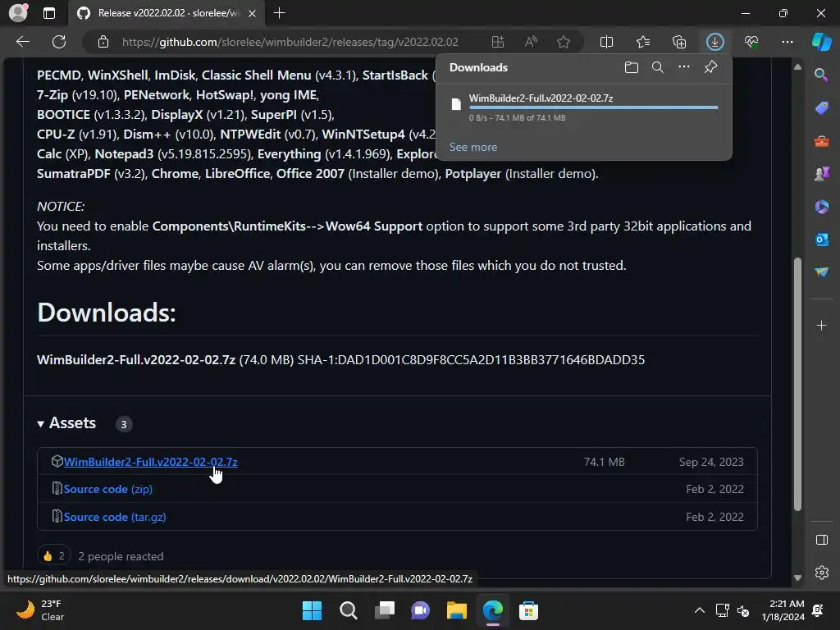Open the Favorites list

tap(643, 42)
